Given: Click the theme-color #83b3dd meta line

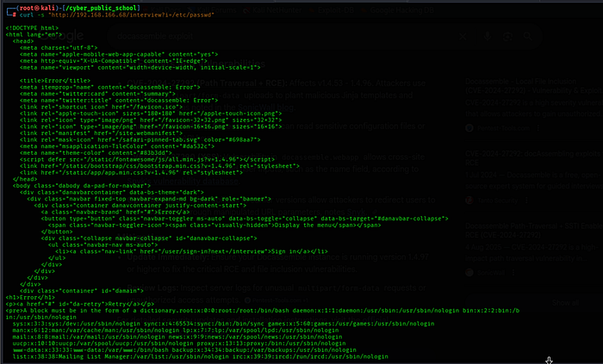Looking at the screenshot, I should 96,153.
